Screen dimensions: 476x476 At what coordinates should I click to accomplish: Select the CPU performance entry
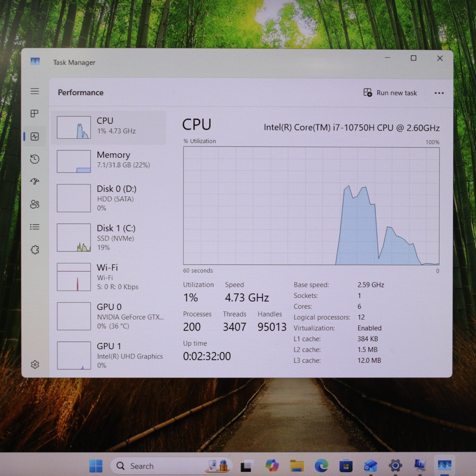pos(109,128)
